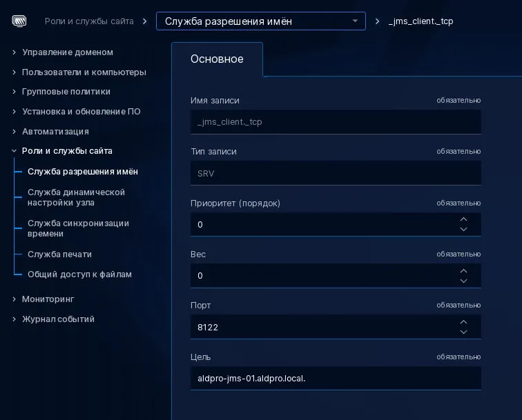This screenshot has height=420, width=522.
Task: Expand the Журнал событий section
Action: click(x=14, y=319)
